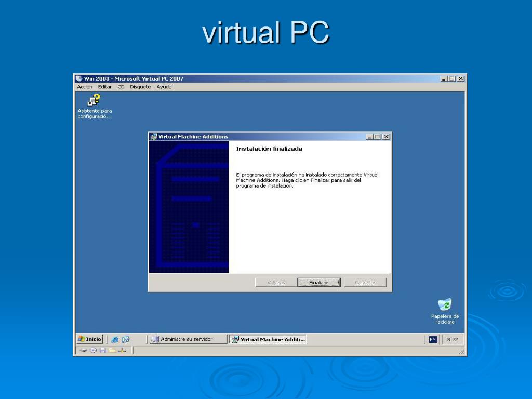Select Administre su servidor taskbar button

[188, 339]
